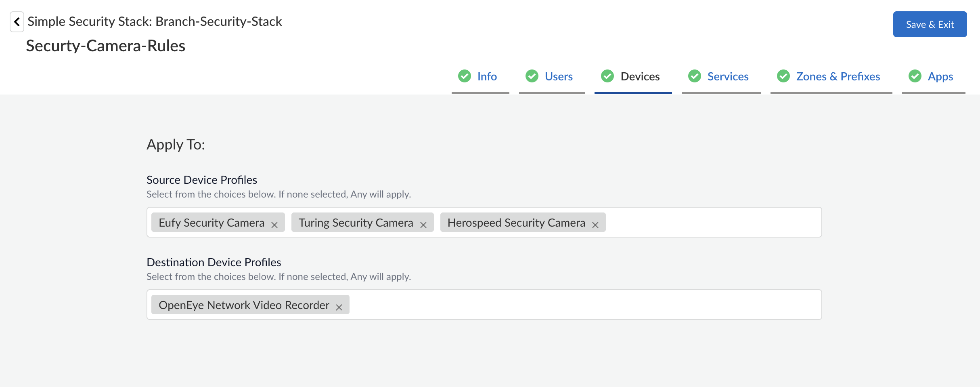Viewport: 980px width, 387px height.
Task: Click the back arrow icon
Action: [x=17, y=22]
